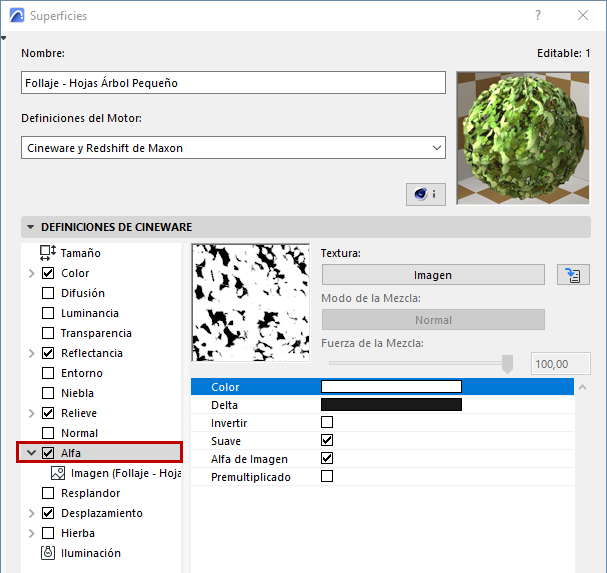The image size is (607, 573).
Task: Toggle the Color channel checkbox
Action: coord(48,273)
